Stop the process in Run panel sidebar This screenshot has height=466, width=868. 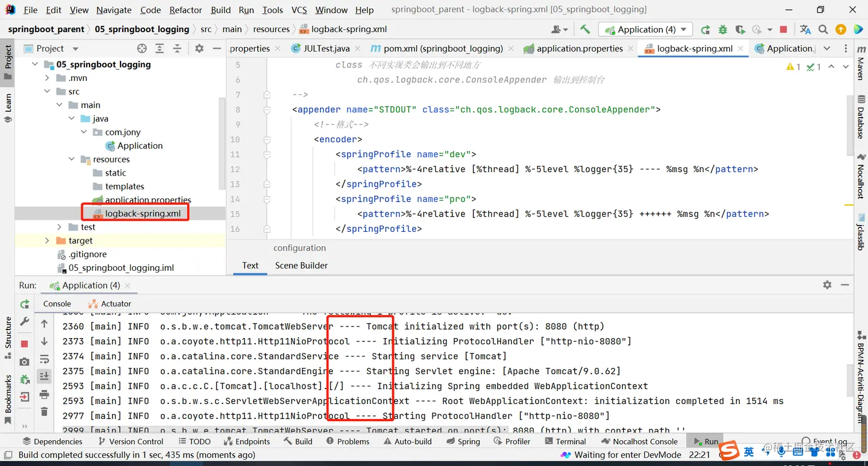click(24, 344)
